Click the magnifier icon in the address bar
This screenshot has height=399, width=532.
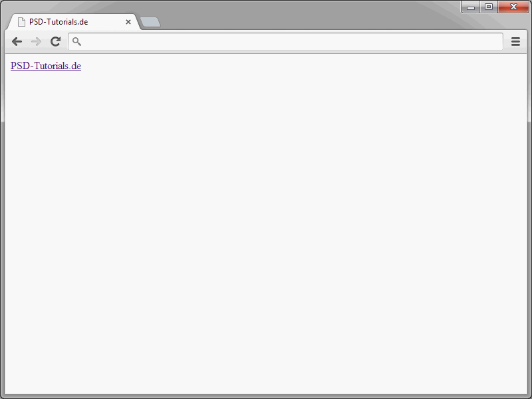[76, 41]
